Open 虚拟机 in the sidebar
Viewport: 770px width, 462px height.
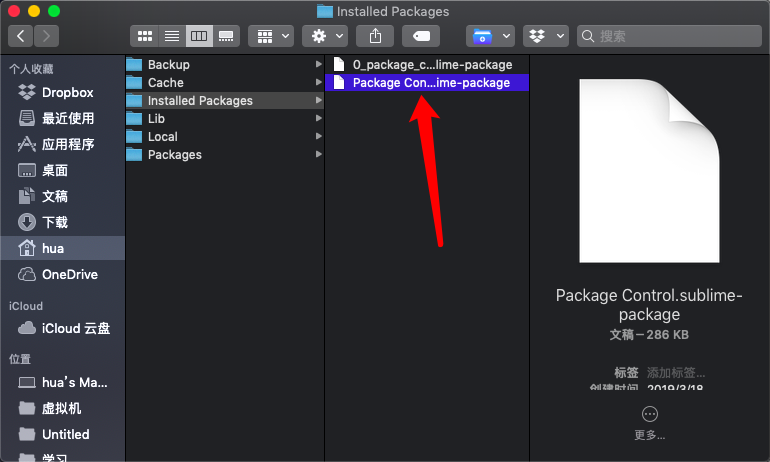pyautogui.click(x=63, y=408)
